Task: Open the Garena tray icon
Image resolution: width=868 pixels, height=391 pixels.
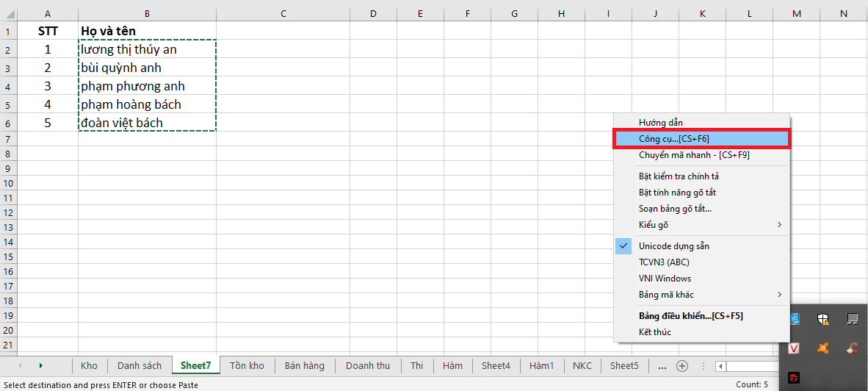Action: coord(795,378)
